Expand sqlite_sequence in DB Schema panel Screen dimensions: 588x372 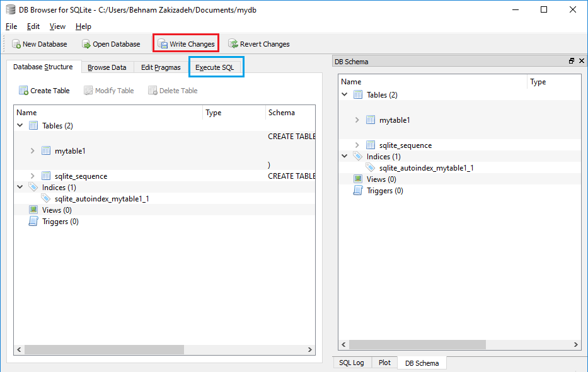[x=357, y=145]
